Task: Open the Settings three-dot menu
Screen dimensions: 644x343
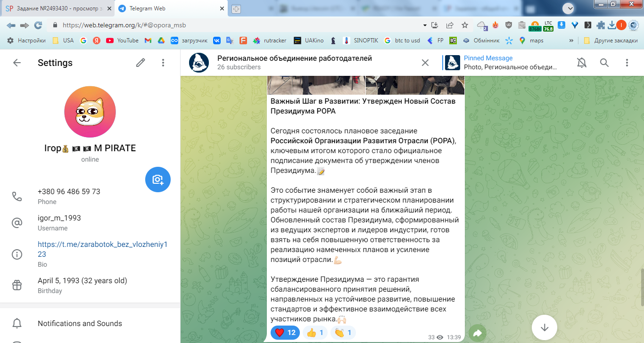Action: click(x=163, y=63)
